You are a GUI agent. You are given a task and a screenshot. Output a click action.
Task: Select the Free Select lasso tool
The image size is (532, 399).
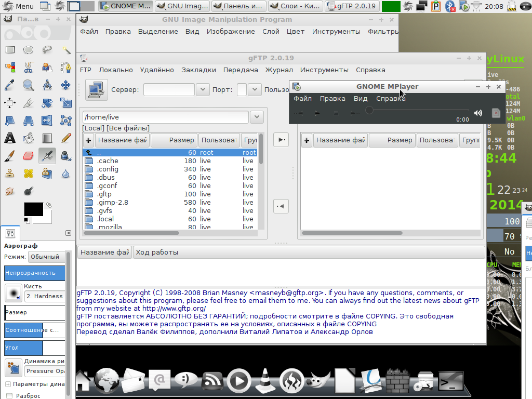click(47, 50)
